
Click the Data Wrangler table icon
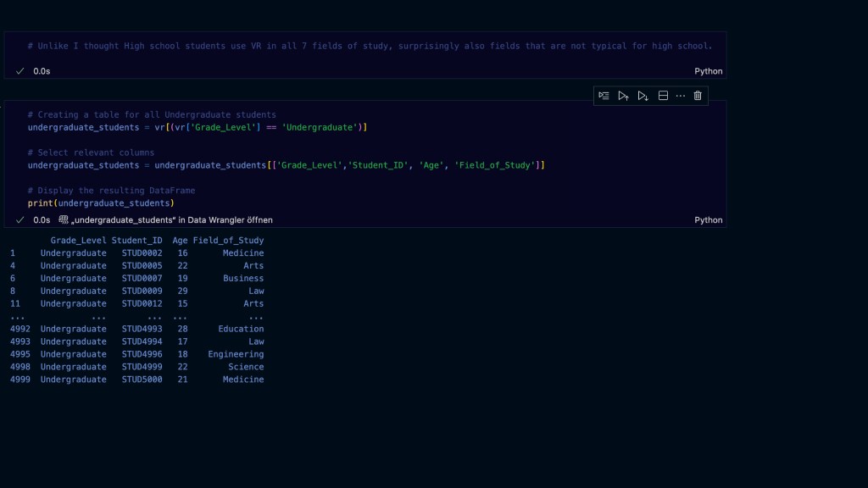63,219
